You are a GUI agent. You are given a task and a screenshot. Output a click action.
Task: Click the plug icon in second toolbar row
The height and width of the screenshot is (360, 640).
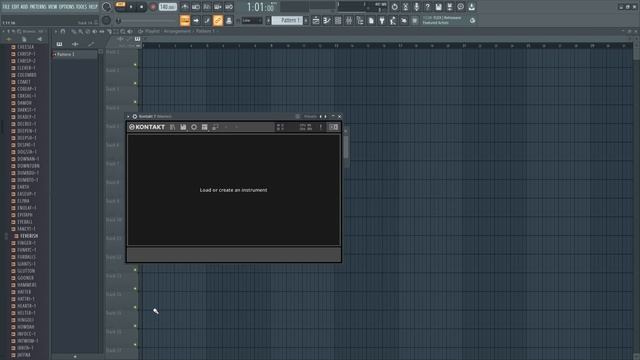(x=382, y=20)
